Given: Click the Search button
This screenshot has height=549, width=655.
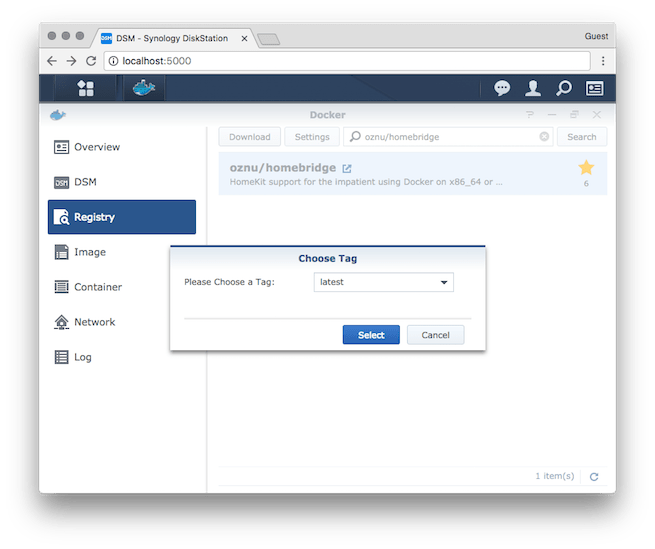Looking at the screenshot, I should (x=581, y=137).
